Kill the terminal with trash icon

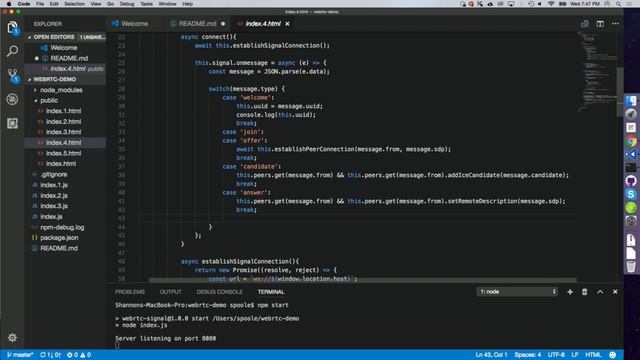pos(584,292)
